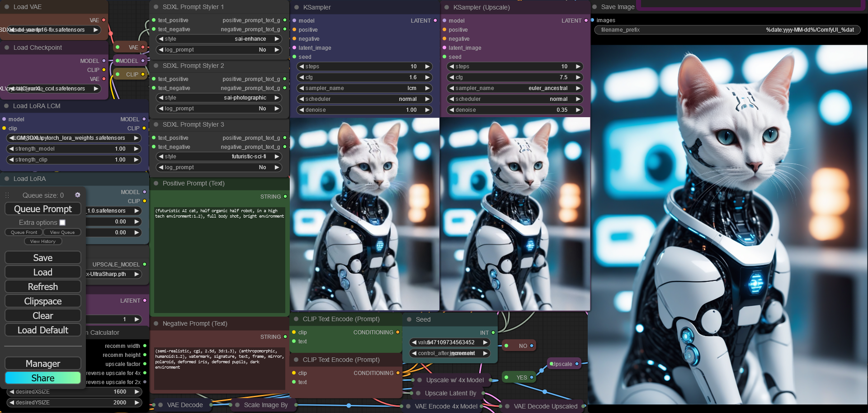Image resolution: width=868 pixels, height=413 pixels.
Task: Collapse the SDXL Prompt Styler 1 node dot
Action: click(x=156, y=7)
